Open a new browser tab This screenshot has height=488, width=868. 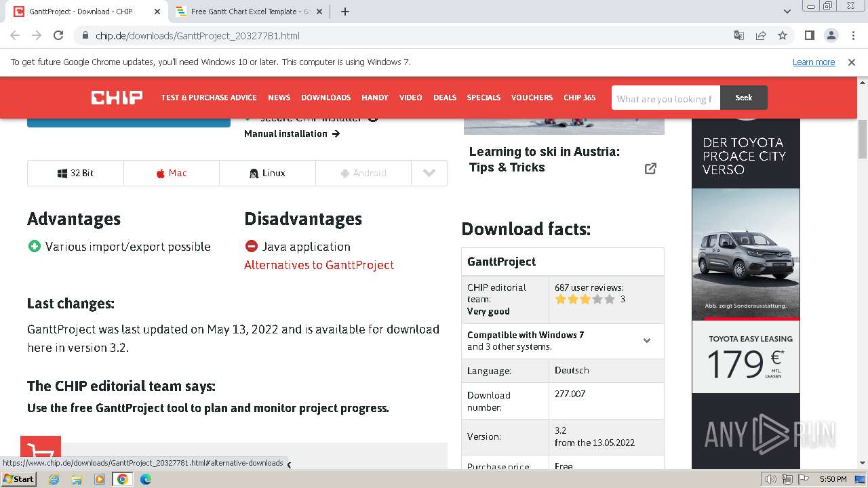pos(344,12)
